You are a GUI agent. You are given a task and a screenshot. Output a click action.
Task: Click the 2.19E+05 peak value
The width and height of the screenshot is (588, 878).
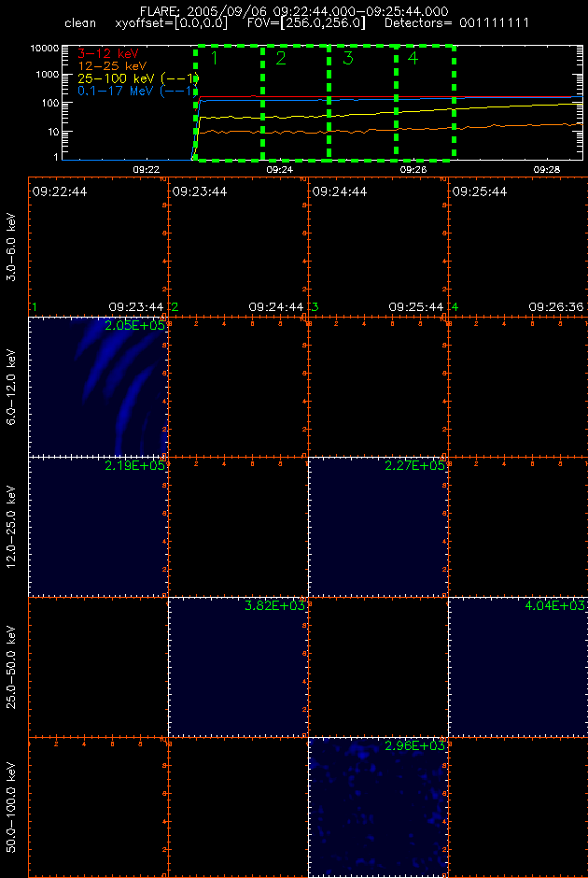(134, 466)
